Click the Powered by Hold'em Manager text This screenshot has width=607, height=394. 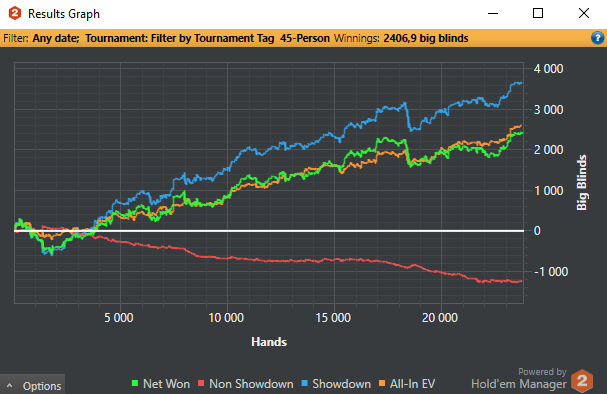[519, 379]
